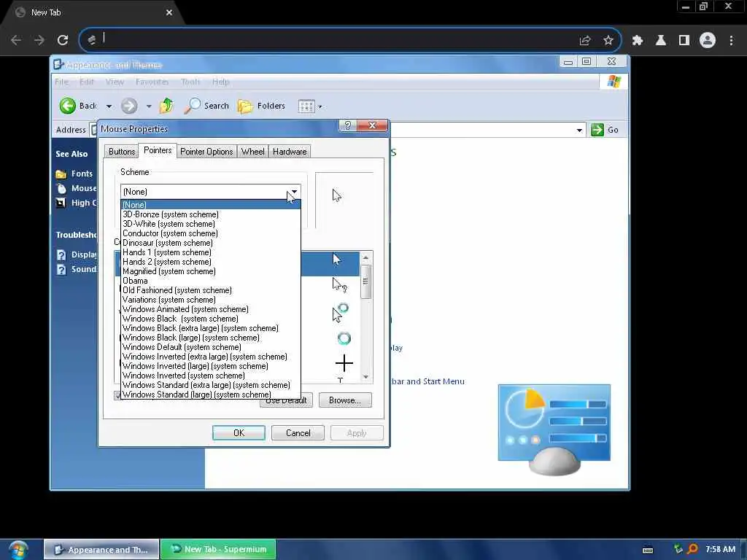The image size is (747, 560).
Task: Expand the Explorer address bar dropdown
Action: pyautogui.click(x=579, y=130)
